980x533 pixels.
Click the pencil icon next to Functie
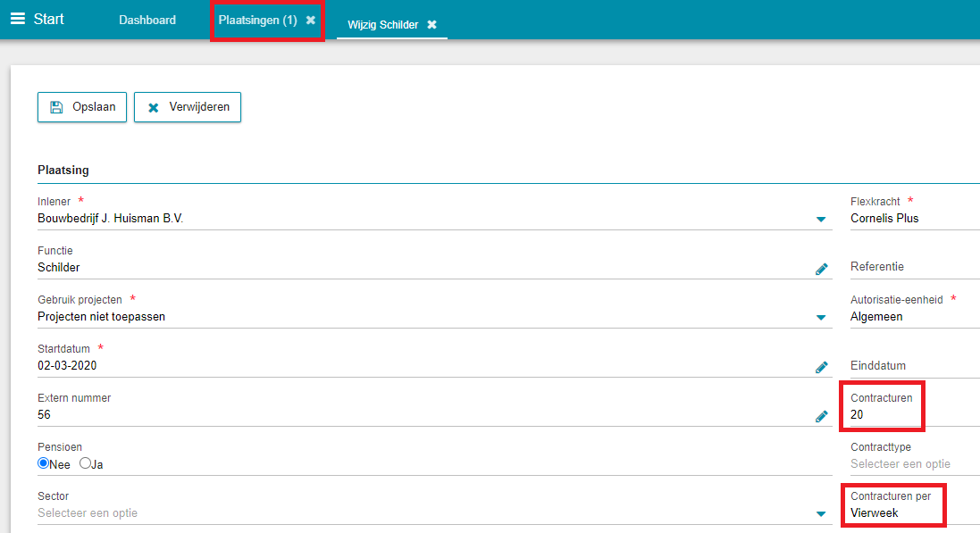pos(821,268)
